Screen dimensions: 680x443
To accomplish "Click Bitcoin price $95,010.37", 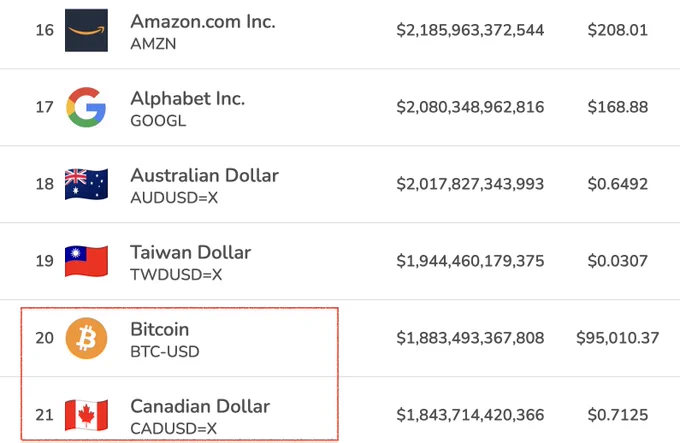I will click(x=618, y=338).
